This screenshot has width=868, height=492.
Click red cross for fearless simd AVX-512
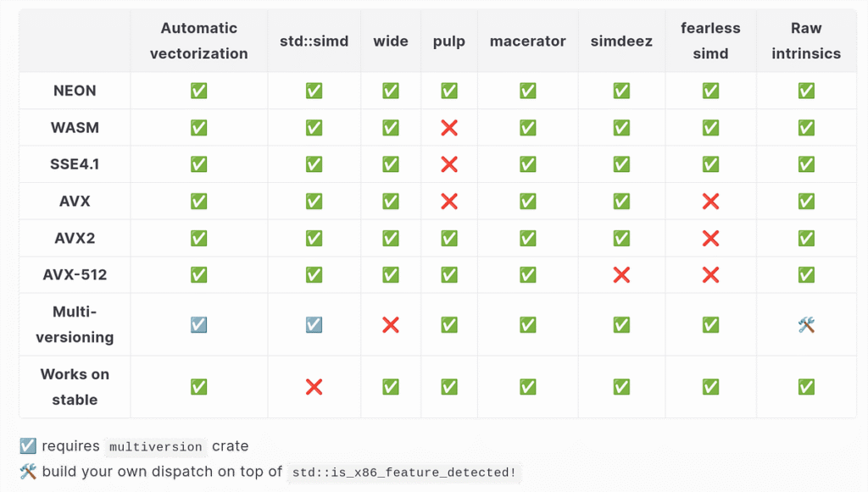711,274
